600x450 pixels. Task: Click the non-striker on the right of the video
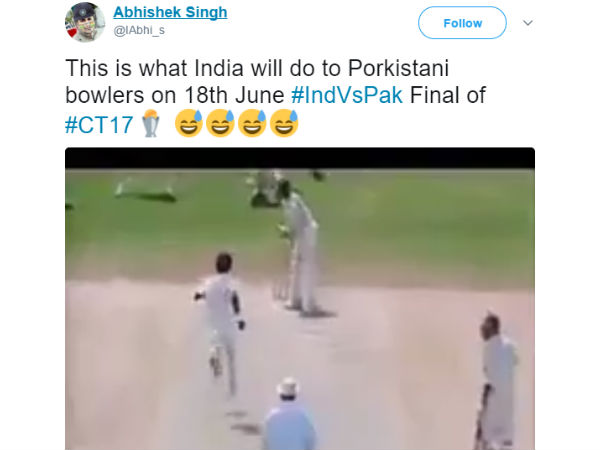(x=497, y=381)
